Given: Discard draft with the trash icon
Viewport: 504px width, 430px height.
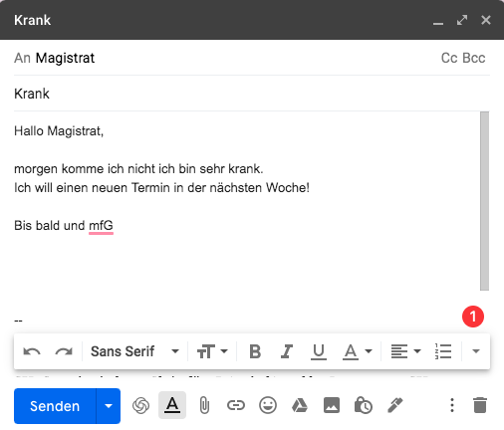Looking at the screenshot, I should (x=480, y=405).
